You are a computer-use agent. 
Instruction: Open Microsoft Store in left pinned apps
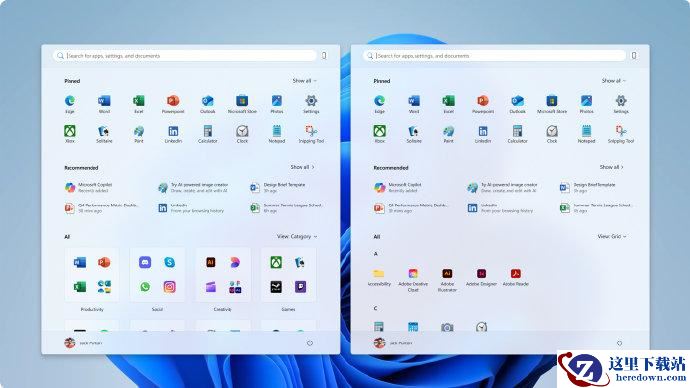point(242,104)
